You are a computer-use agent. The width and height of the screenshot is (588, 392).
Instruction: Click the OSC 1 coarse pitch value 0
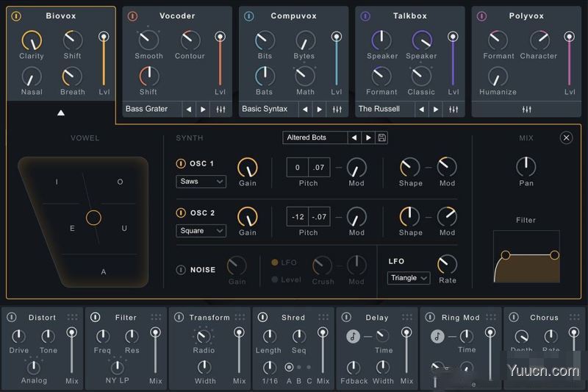[x=298, y=167]
